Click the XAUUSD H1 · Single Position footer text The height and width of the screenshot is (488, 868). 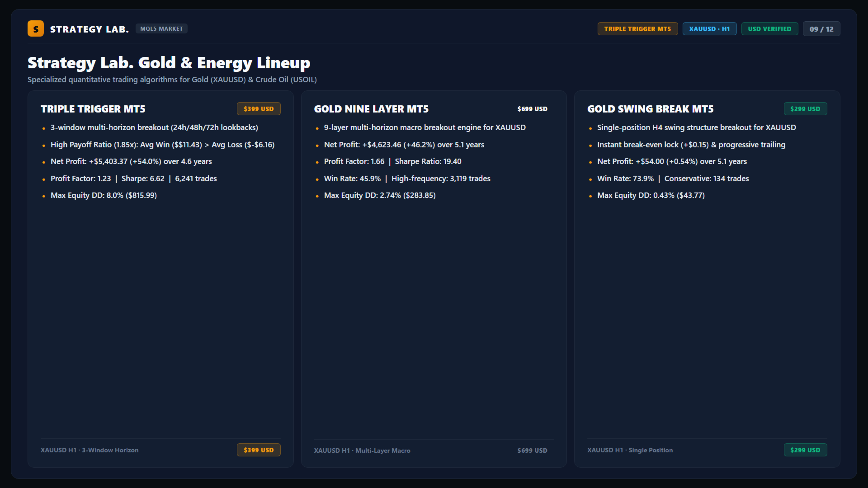630,450
